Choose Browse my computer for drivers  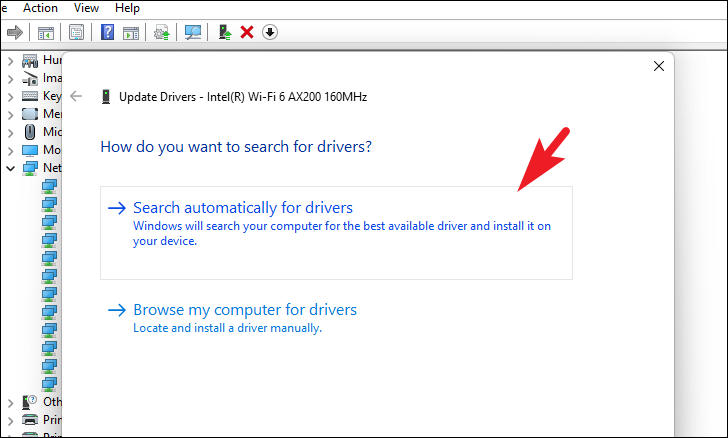tap(245, 309)
